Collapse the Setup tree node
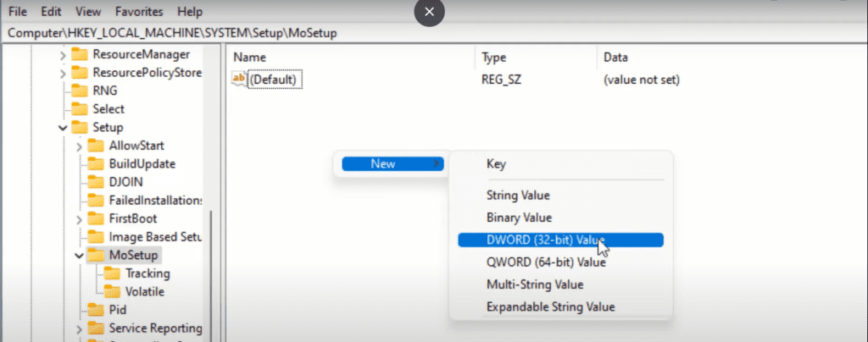Image resolution: width=868 pixels, height=342 pixels. 63,128
